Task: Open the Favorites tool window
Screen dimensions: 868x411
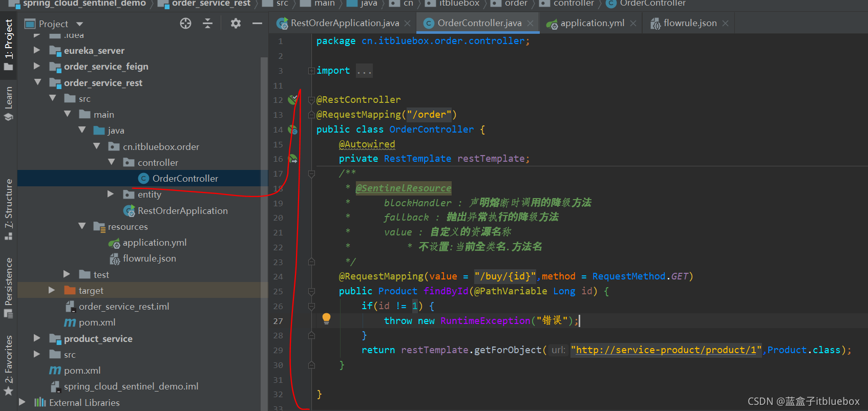Action: pos(8,365)
